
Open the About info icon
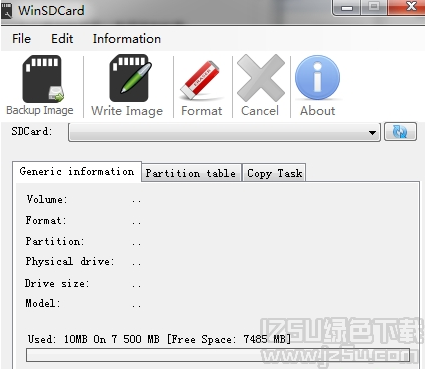point(317,78)
